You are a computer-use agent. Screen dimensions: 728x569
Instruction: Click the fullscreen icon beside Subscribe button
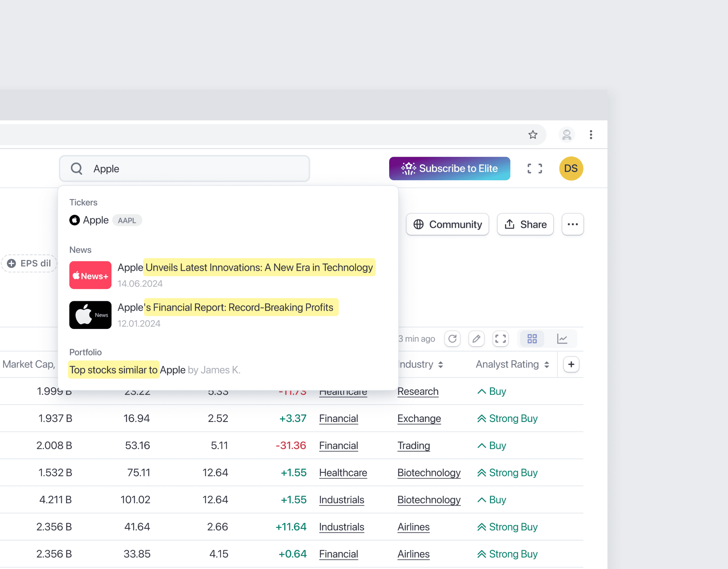[x=534, y=168]
